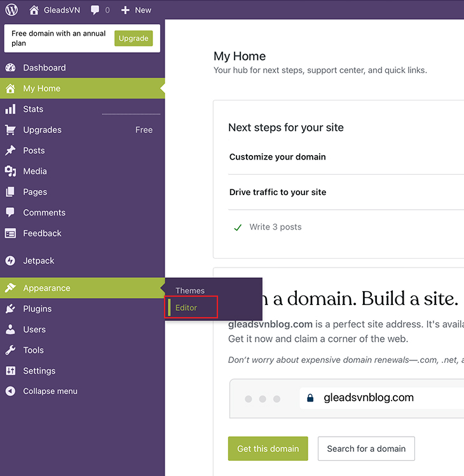
Task: Click the Dashboard gauge icon
Action: pos(10,67)
